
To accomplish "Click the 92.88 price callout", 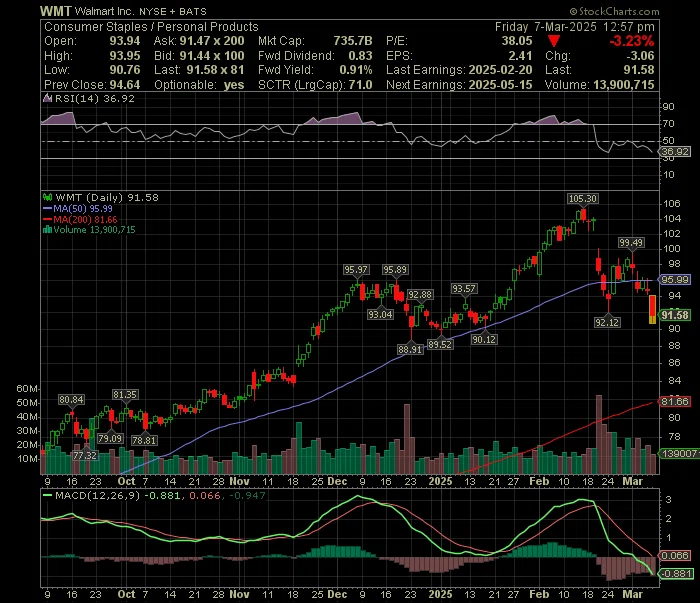I will [420, 294].
